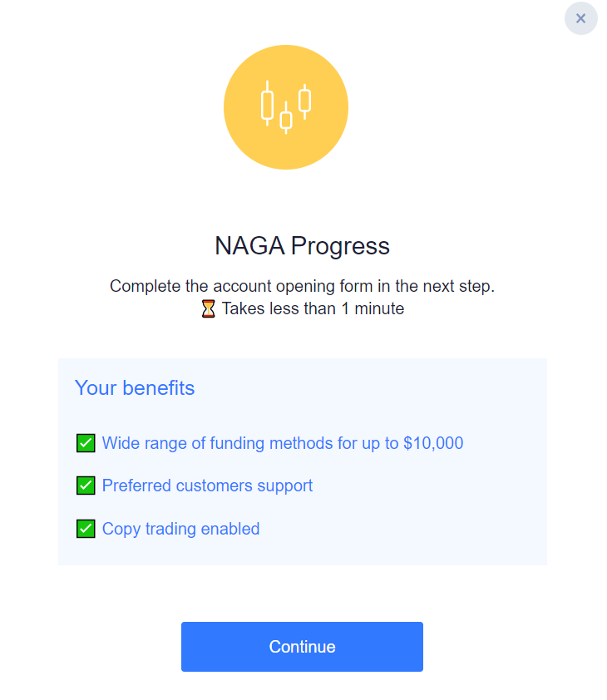Click the left candlestick in the icon
The image size is (607, 700).
tap(267, 104)
